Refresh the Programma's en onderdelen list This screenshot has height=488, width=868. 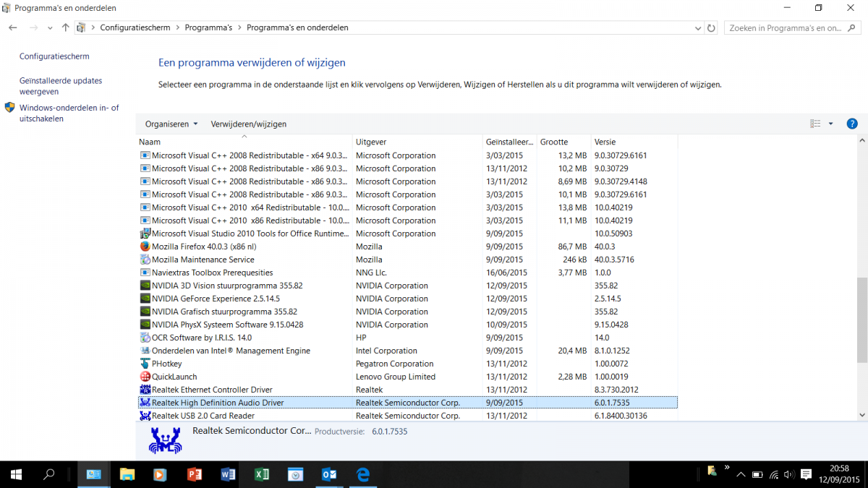[712, 28]
